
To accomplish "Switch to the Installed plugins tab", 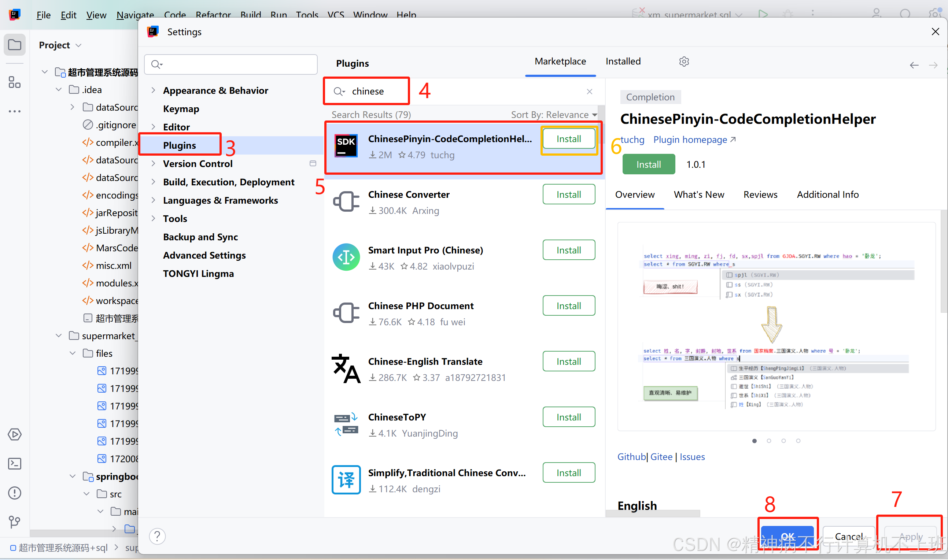I will click(x=623, y=62).
